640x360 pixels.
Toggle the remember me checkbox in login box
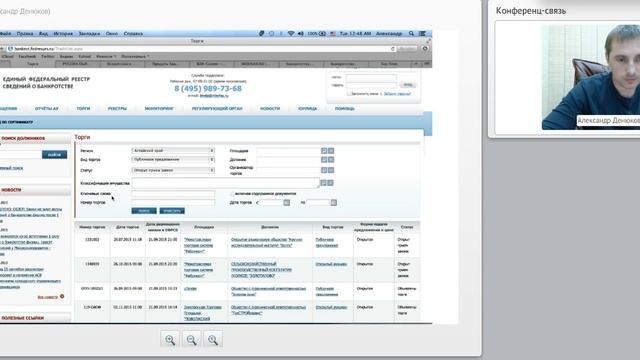tap(349, 94)
